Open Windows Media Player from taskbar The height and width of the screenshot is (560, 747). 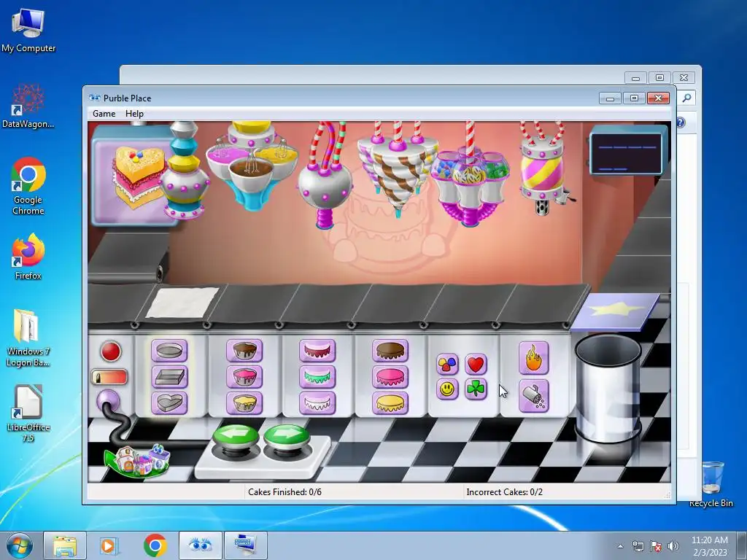coord(108,545)
